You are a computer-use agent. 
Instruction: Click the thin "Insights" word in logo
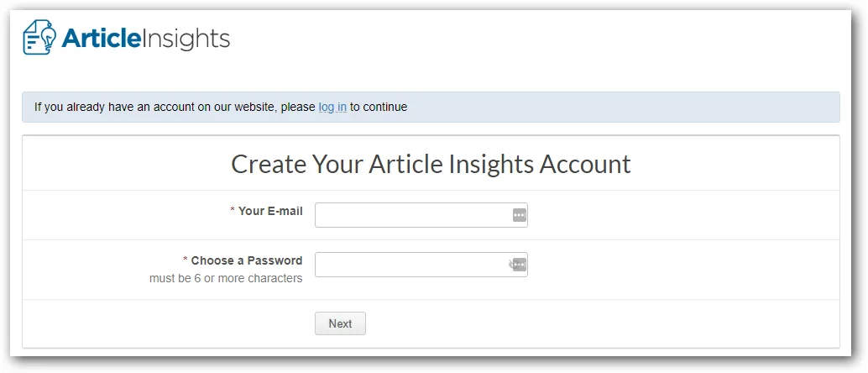click(x=185, y=39)
